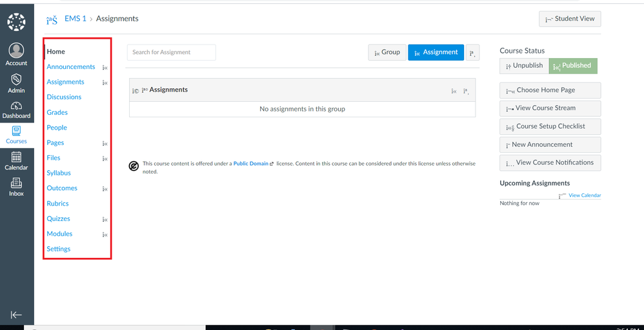
Task: Open Discussions in course navigation
Action: click(64, 97)
